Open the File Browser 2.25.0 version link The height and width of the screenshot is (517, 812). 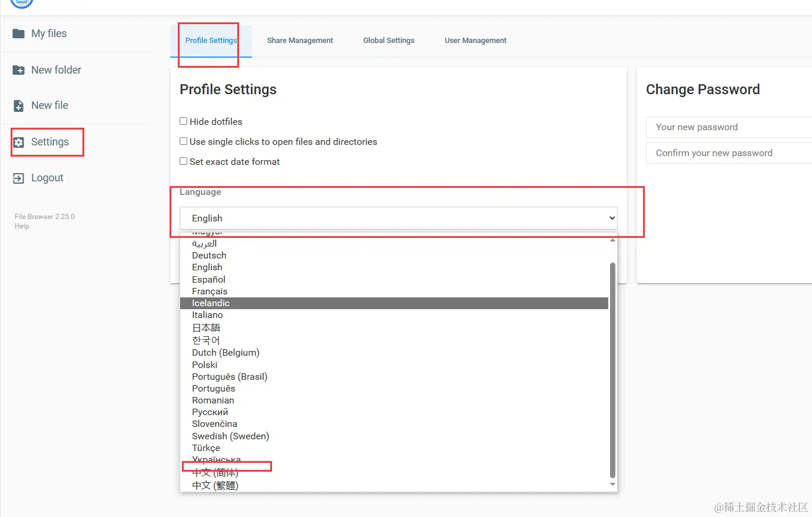point(45,217)
